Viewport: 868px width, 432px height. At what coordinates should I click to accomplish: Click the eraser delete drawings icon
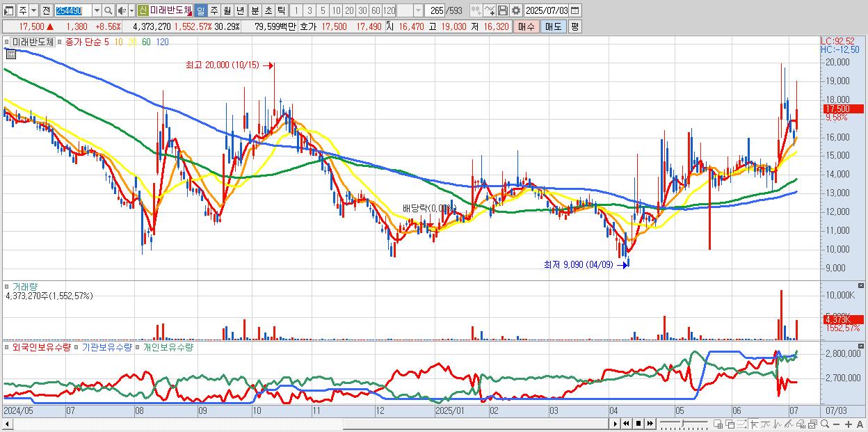801,424
